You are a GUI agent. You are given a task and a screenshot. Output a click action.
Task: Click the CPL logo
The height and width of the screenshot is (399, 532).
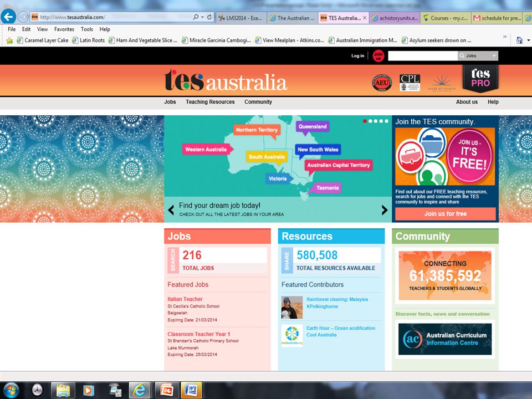(x=410, y=83)
